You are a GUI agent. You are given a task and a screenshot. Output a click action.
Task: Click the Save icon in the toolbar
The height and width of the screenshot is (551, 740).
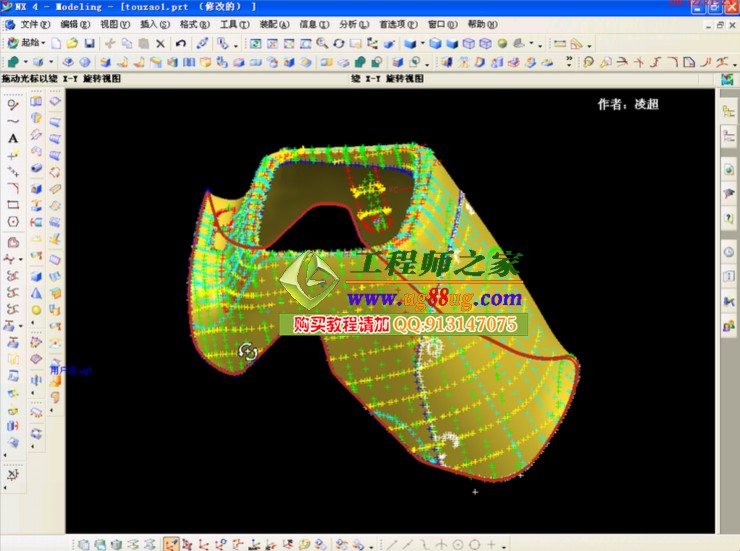click(90, 43)
